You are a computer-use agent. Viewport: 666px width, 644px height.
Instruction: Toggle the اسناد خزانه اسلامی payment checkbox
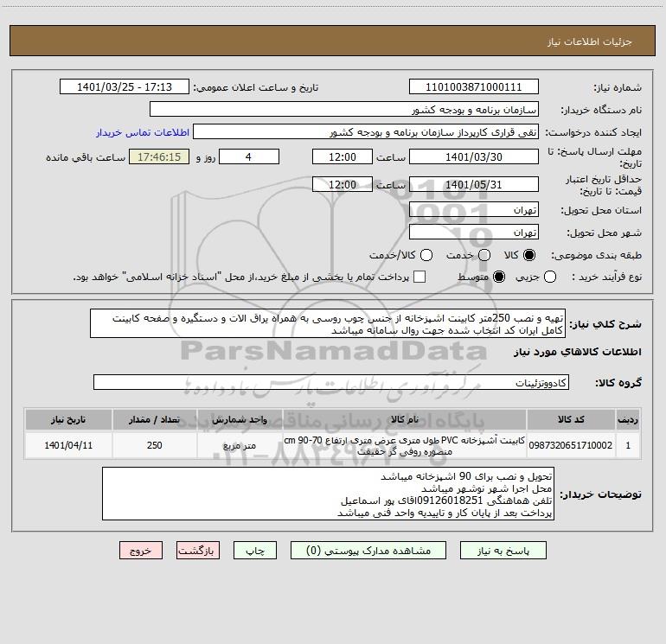click(x=419, y=277)
